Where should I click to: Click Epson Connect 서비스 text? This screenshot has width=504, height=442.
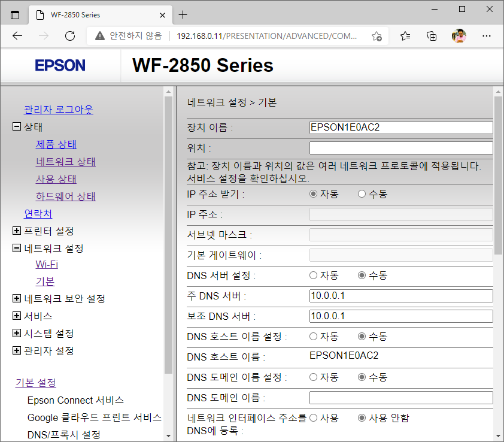[x=75, y=400]
